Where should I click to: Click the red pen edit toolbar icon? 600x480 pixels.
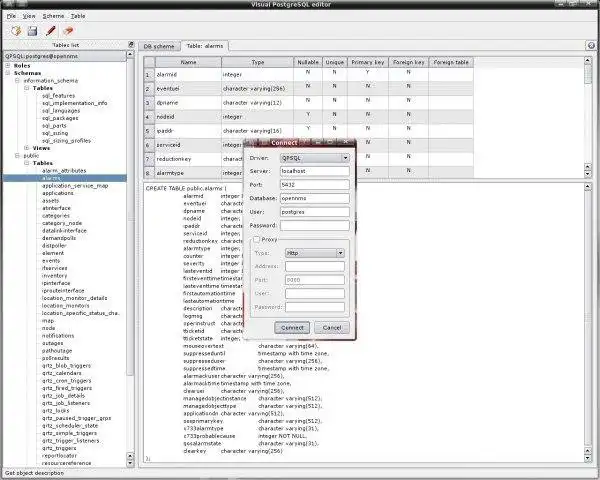51,31
